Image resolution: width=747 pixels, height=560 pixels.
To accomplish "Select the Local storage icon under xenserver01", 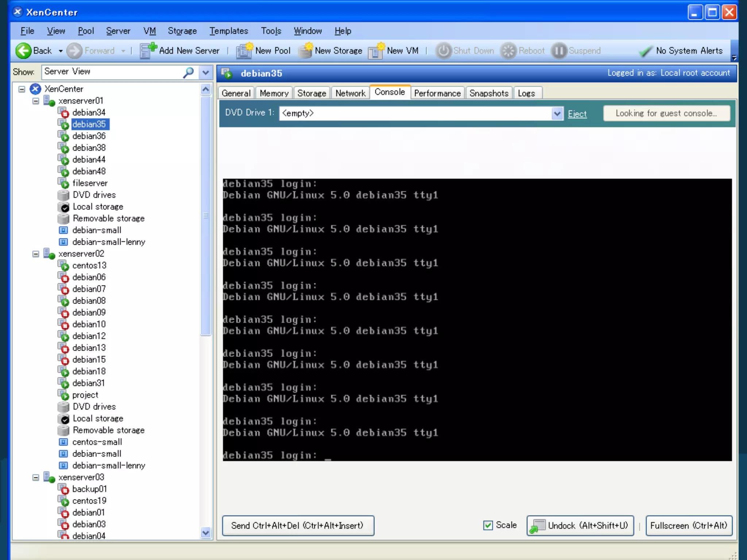I will [64, 207].
